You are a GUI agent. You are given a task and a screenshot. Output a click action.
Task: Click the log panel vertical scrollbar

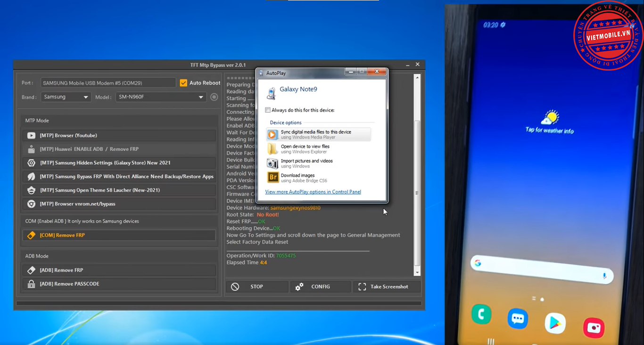pyautogui.click(x=417, y=193)
